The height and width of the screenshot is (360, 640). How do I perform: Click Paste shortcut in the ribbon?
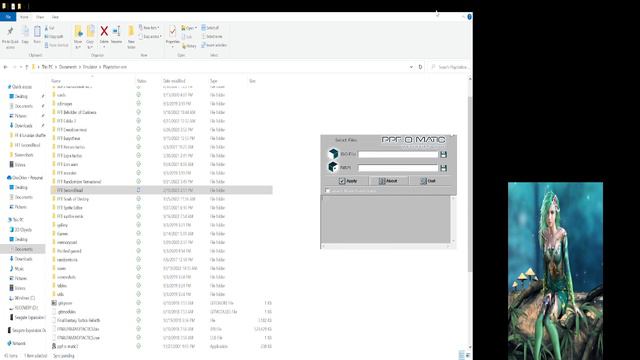pos(56,45)
